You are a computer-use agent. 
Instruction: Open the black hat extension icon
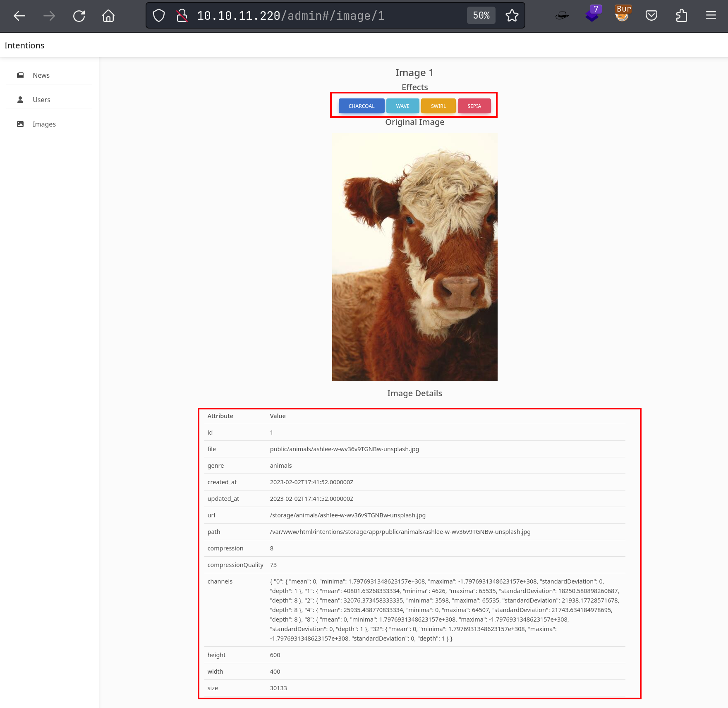pos(562,16)
